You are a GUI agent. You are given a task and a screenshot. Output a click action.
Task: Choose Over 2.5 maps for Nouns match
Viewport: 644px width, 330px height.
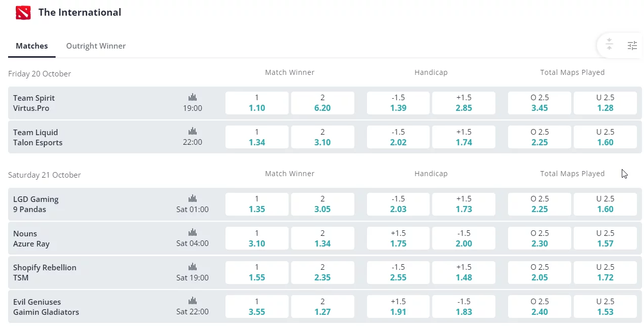(540, 238)
